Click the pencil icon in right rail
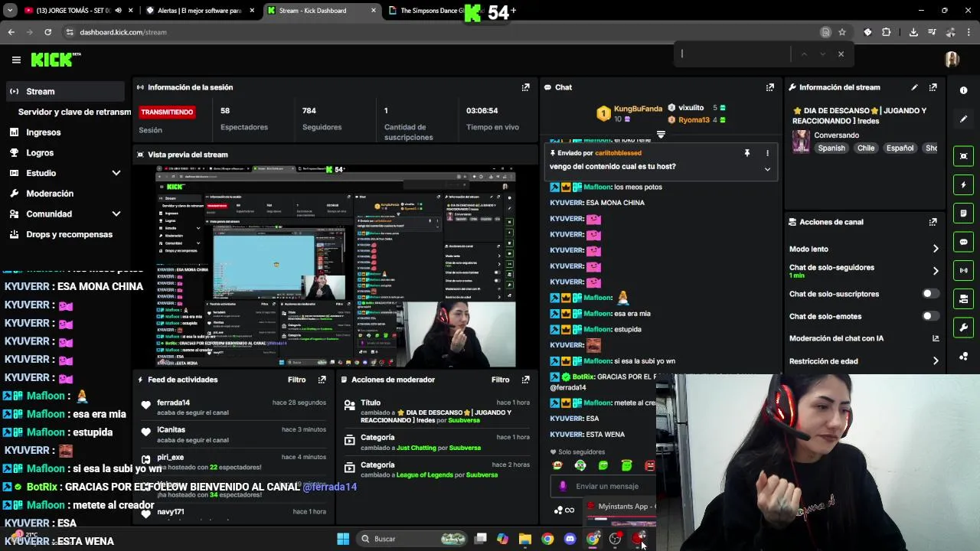This screenshot has height=551, width=980. [963, 119]
